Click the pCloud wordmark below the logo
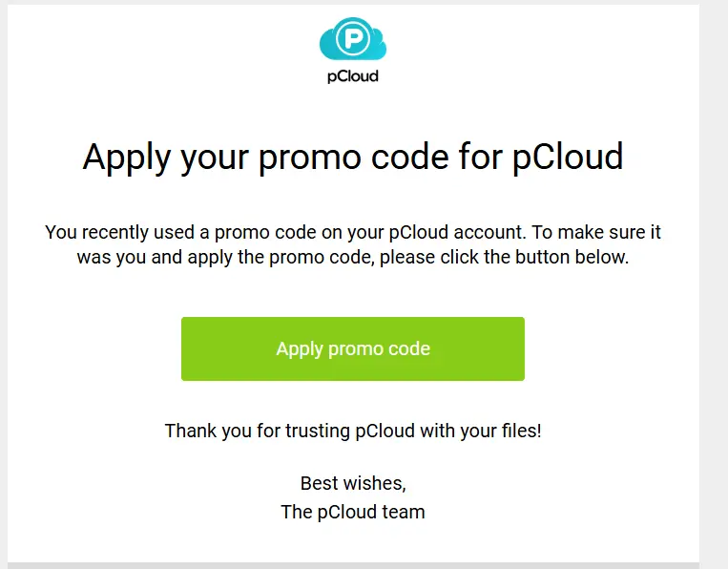This screenshot has height=569, width=728. (x=353, y=76)
